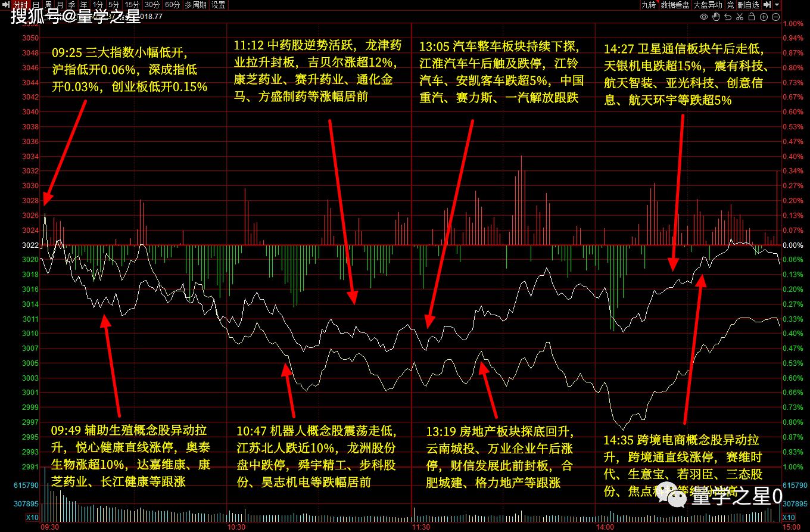Zoom out with the minus circle icon
This screenshot has width=810, height=532.
point(775,17)
